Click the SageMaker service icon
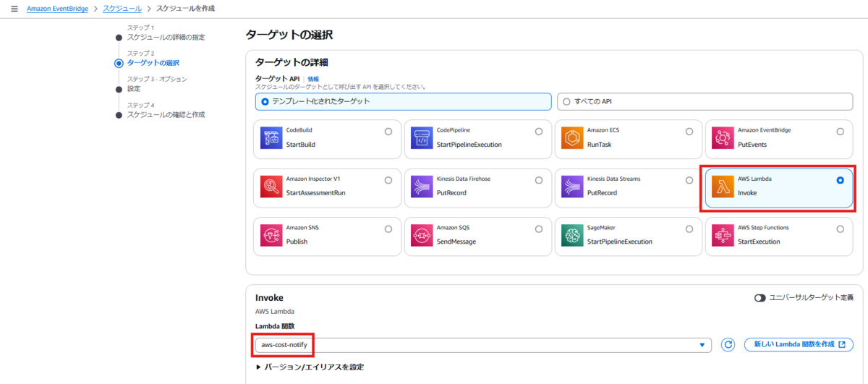This screenshot has width=868, height=384. pos(573,235)
